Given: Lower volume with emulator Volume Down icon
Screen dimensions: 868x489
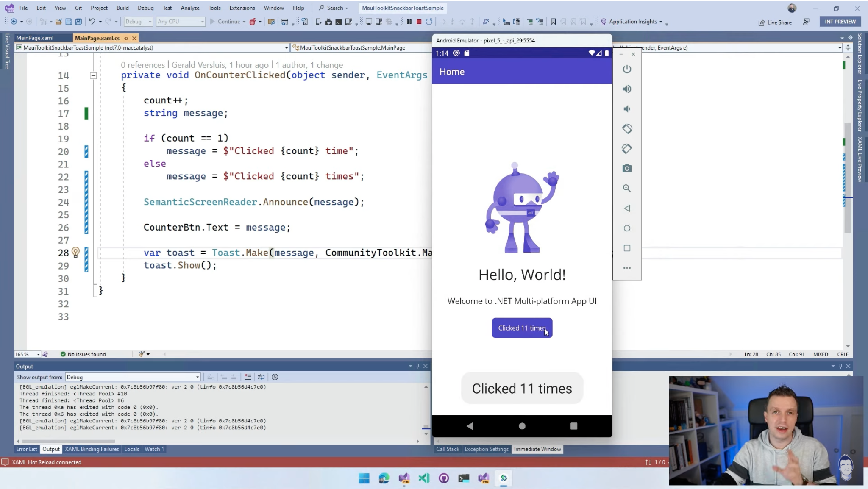Looking at the screenshot, I should point(627,109).
